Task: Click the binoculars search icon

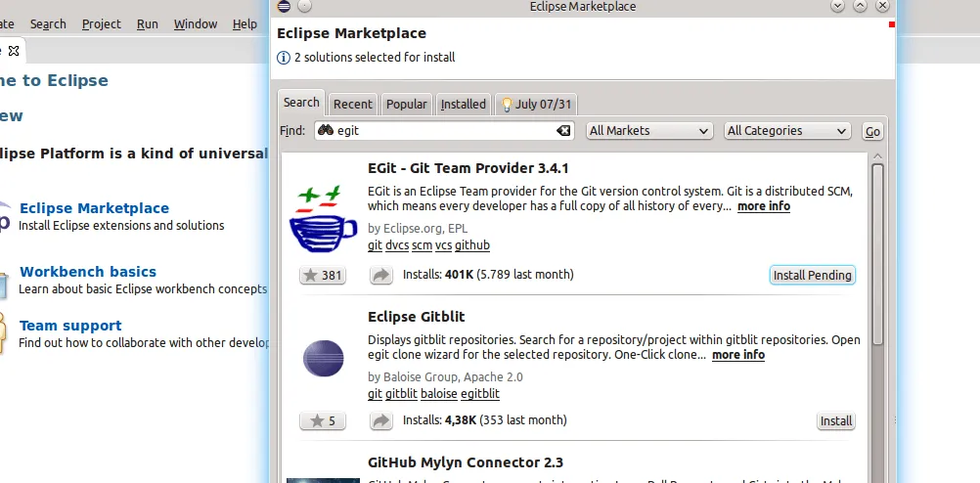Action: (325, 131)
